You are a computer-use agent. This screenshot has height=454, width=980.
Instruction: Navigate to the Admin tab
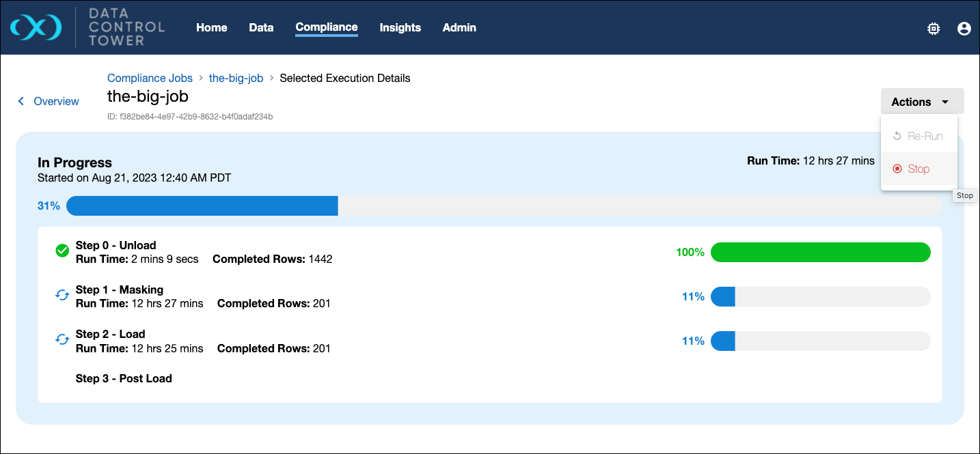tap(459, 27)
